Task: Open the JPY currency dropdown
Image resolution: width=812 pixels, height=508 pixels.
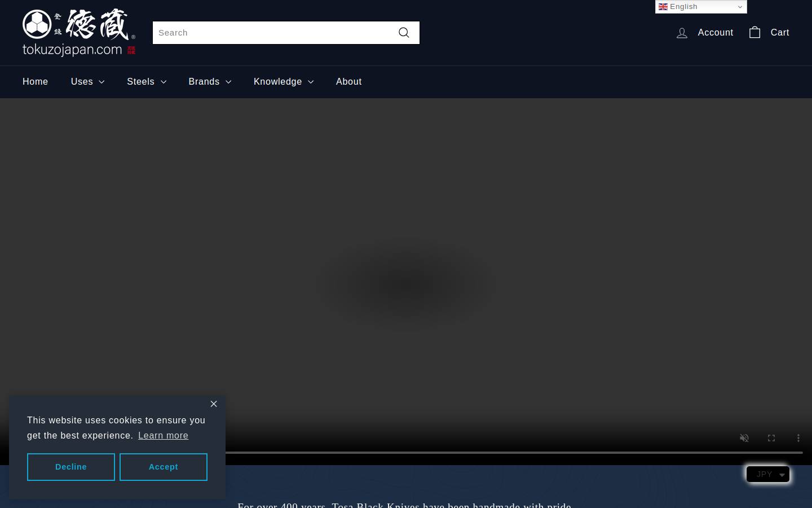Action: [768, 474]
